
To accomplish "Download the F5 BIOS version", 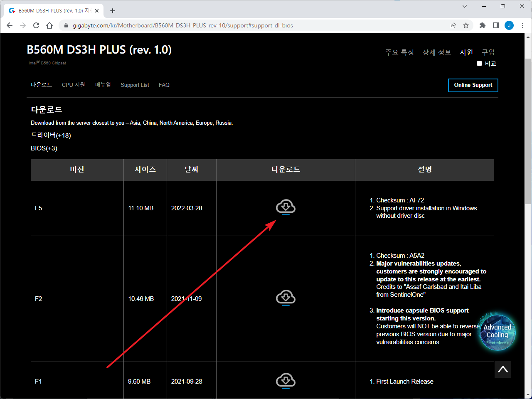I will pos(286,207).
